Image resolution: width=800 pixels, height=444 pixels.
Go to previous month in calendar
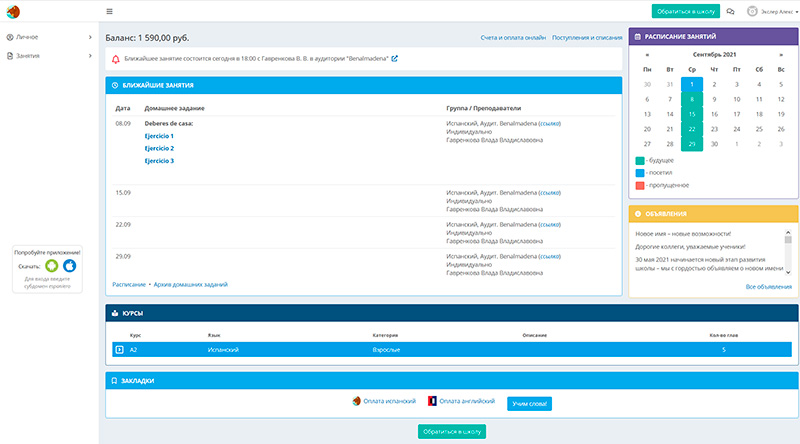pyautogui.click(x=647, y=54)
